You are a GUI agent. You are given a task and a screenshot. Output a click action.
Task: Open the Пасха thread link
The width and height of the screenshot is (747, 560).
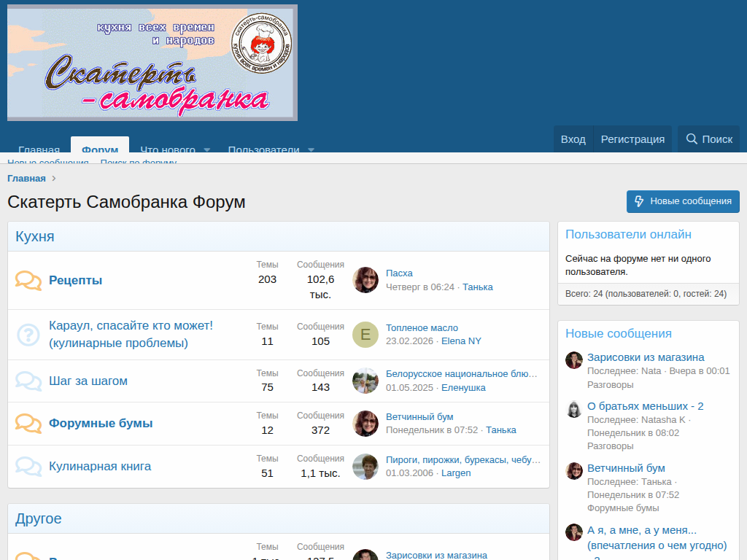coord(399,273)
